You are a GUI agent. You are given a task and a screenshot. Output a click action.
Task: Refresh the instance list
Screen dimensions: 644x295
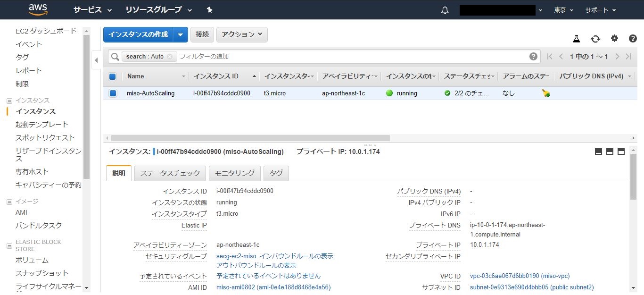(x=595, y=39)
